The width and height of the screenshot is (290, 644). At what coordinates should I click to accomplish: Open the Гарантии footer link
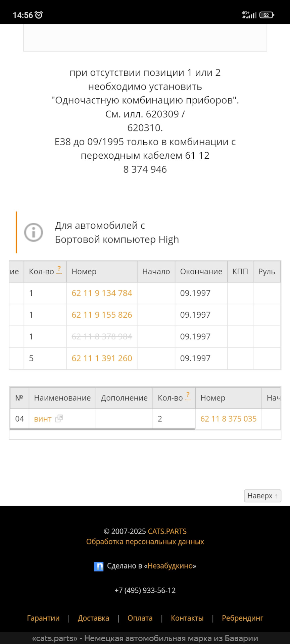(43, 618)
